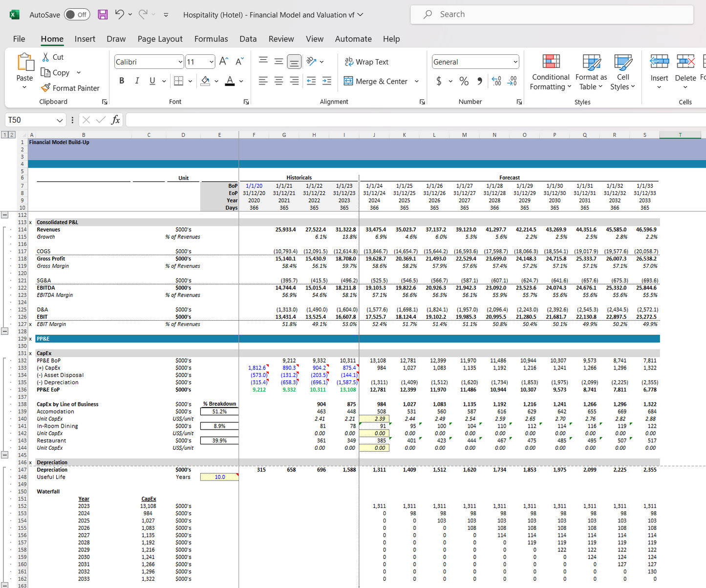
Task: Click the Insert Function fx icon
Action: pos(115,120)
